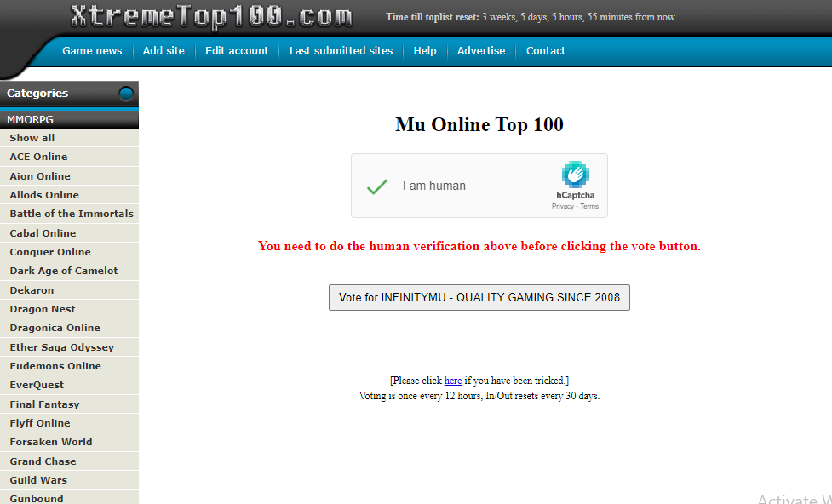Open the Contact menu item
Screen dimensions: 832x504
pos(546,51)
